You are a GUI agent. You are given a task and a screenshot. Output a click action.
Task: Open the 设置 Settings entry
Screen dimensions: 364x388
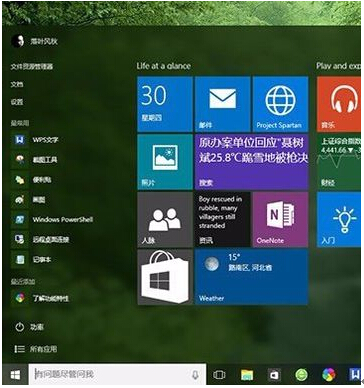(x=17, y=102)
